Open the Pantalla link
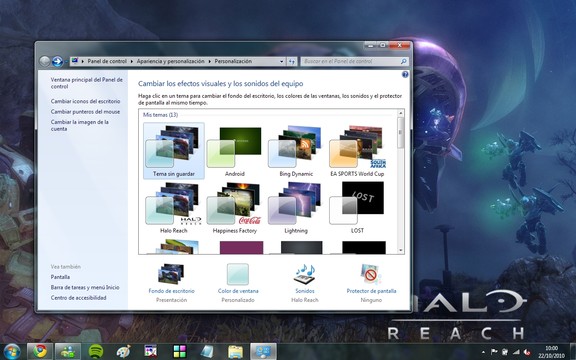This screenshot has height=360, width=576. pyautogui.click(x=60, y=277)
